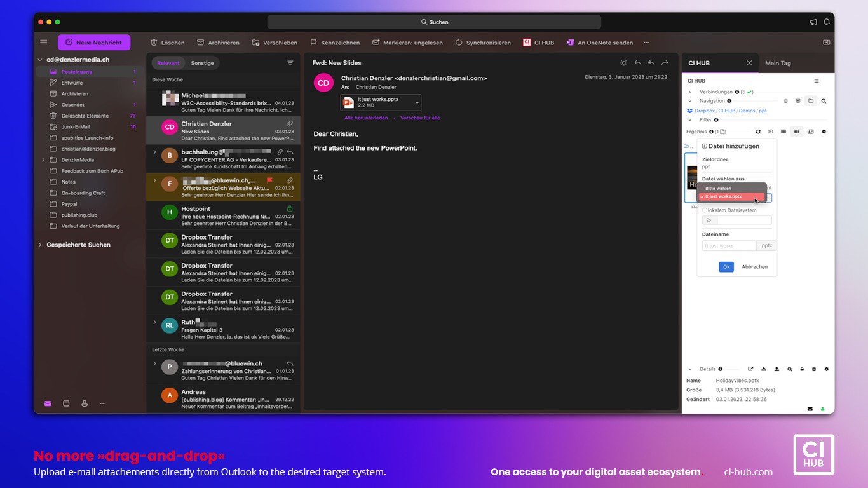Click the Alle herunterladen link
Screen dimensions: 868x488
coord(366,118)
